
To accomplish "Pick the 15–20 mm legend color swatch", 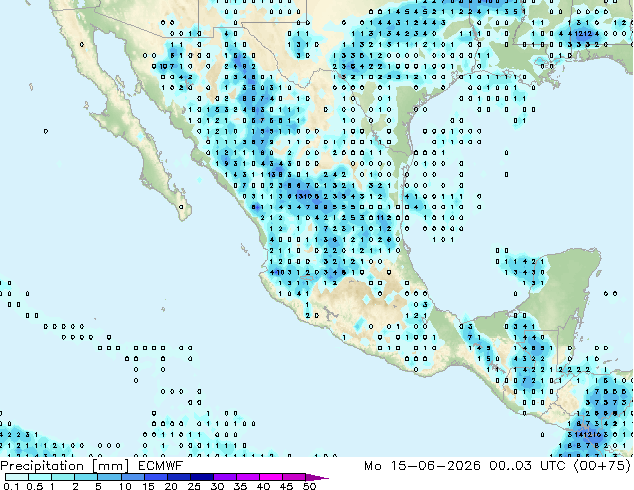I will coord(155,477).
